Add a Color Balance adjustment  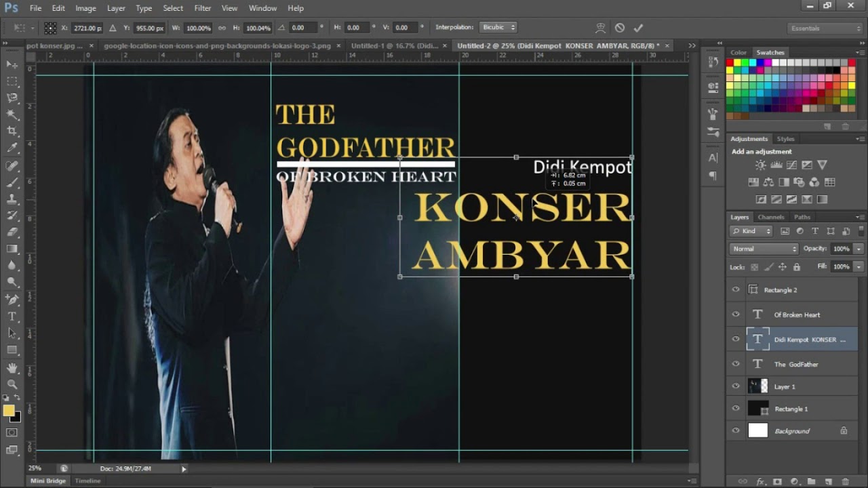(768, 182)
